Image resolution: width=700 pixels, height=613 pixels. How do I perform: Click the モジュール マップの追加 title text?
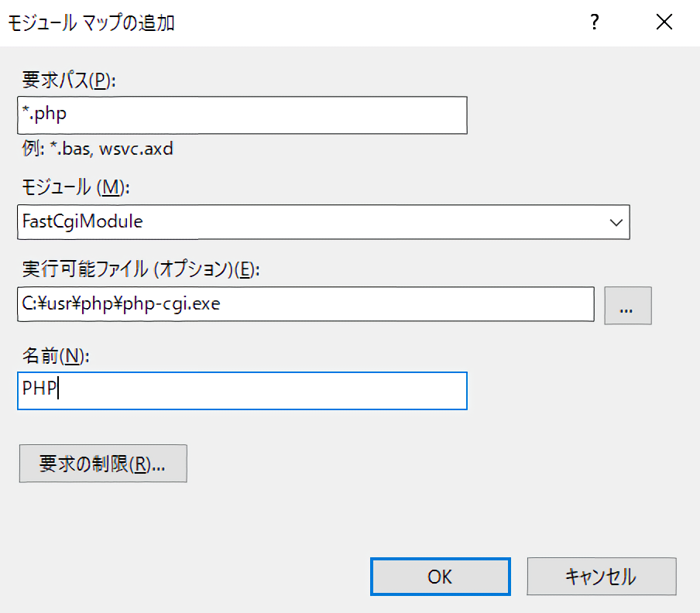91,23
